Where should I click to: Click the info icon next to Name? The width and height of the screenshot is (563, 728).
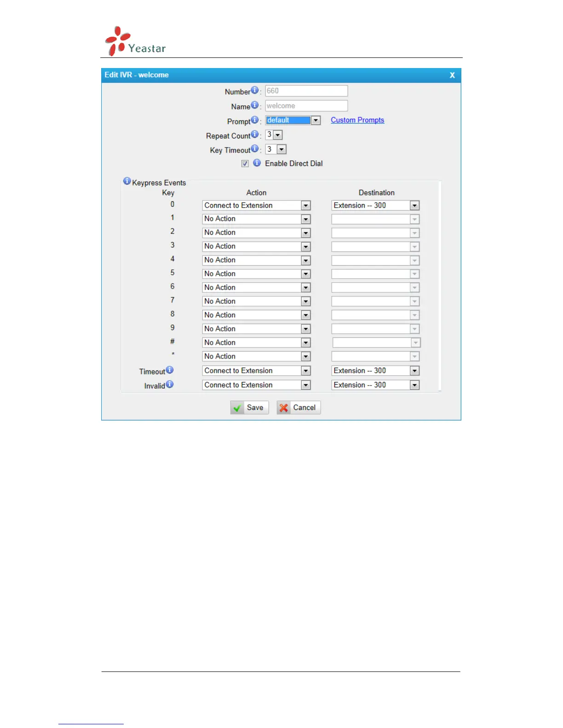tap(254, 105)
